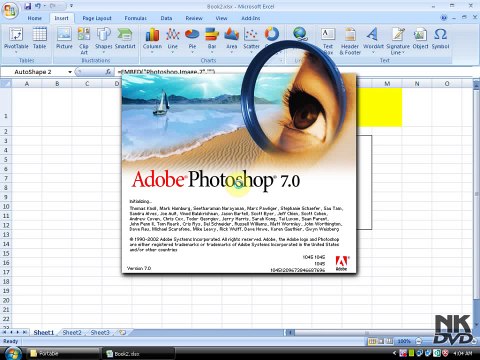Open the Shapes gallery
Screen dimensions: 480x360
pos(103,40)
